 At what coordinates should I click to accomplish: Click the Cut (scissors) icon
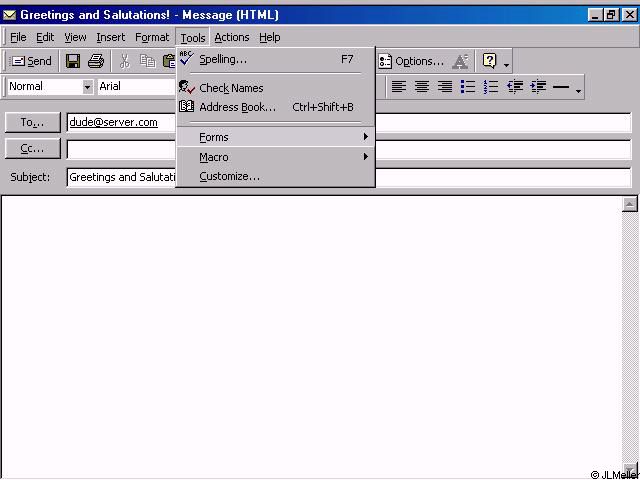[x=125, y=62]
